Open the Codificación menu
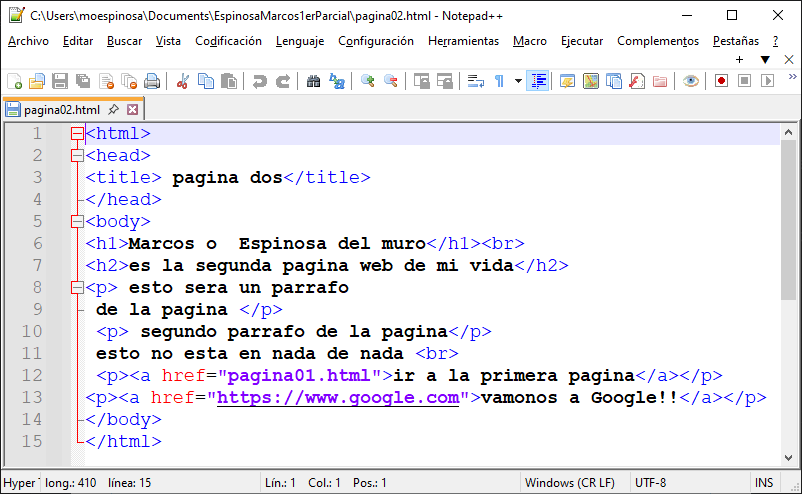The height and width of the screenshot is (494, 802). point(228,41)
